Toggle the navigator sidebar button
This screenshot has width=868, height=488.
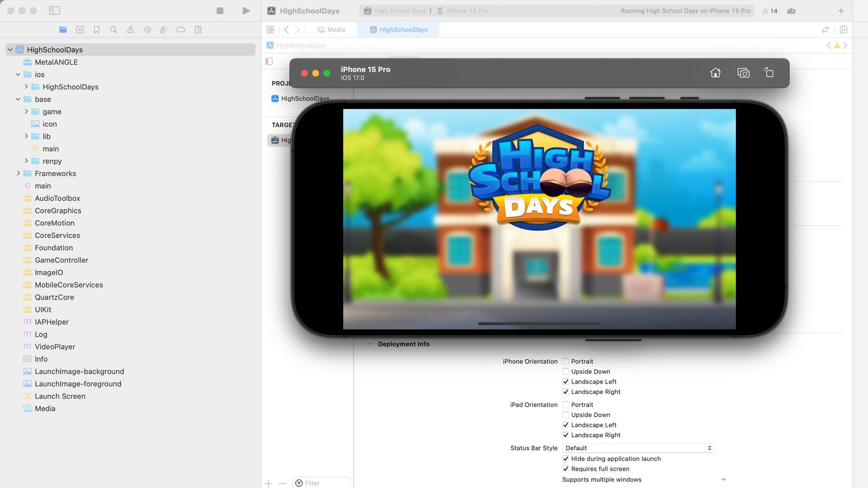[54, 10]
